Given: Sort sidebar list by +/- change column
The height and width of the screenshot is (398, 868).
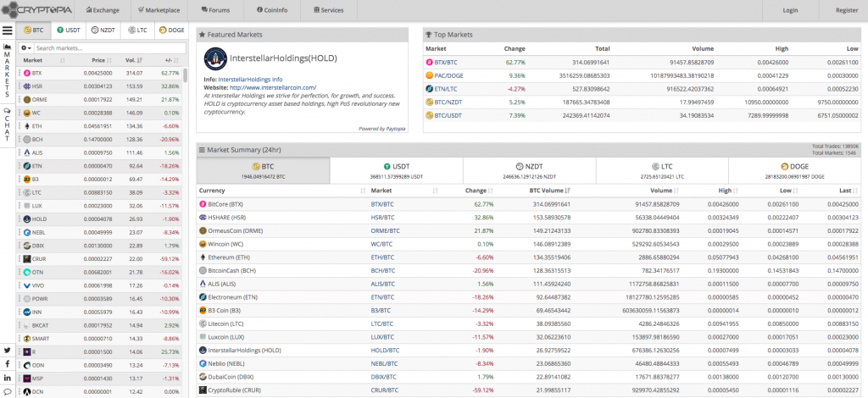Looking at the screenshot, I should [x=169, y=61].
